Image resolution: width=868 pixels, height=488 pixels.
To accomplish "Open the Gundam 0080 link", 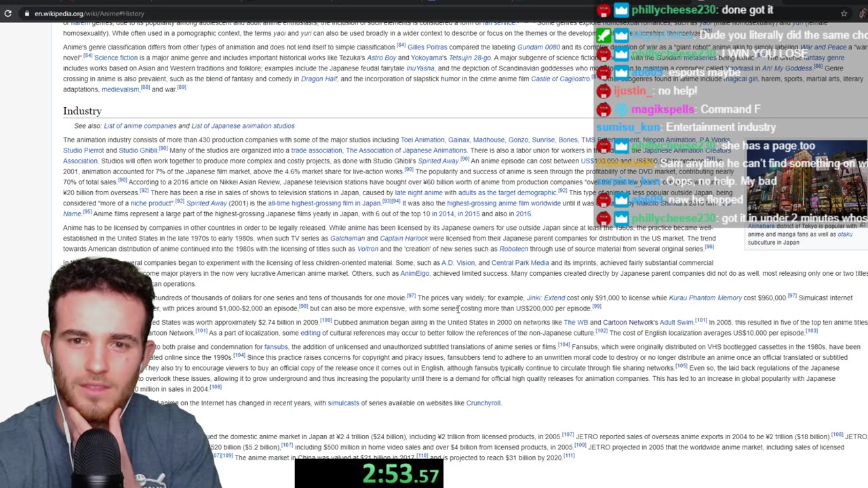I will (x=538, y=47).
